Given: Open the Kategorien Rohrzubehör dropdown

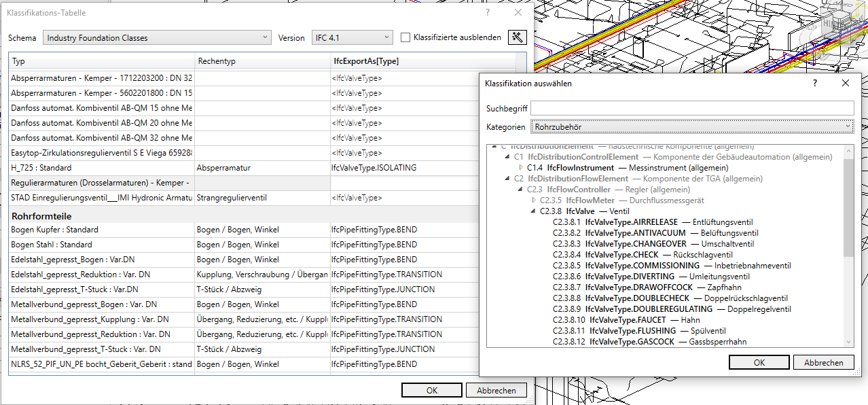Looking at the screenshot, I should coord(691,127).
